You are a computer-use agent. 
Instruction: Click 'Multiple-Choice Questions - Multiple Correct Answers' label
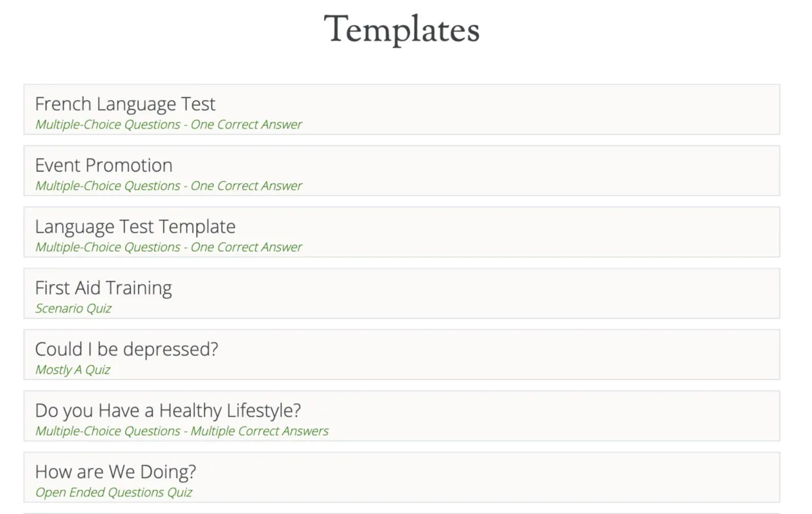point(182,431)
